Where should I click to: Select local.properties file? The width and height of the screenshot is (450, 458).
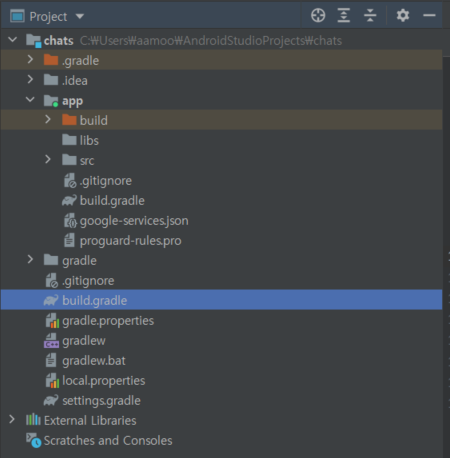click(104, 381)
